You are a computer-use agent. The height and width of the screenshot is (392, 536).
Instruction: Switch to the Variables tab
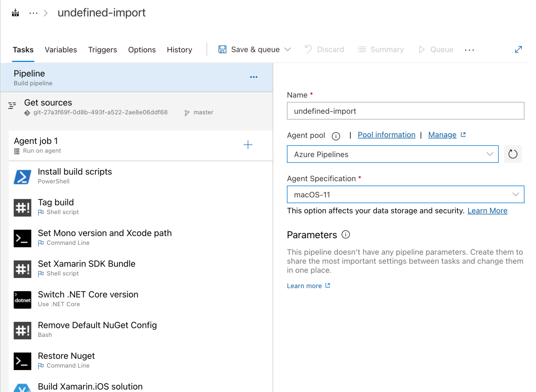61,50
